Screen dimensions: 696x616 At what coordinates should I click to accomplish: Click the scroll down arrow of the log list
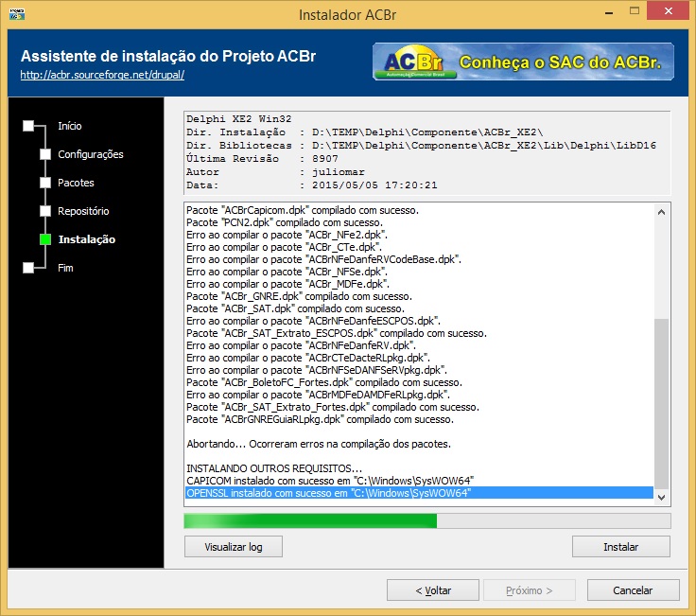coord(661,498)
